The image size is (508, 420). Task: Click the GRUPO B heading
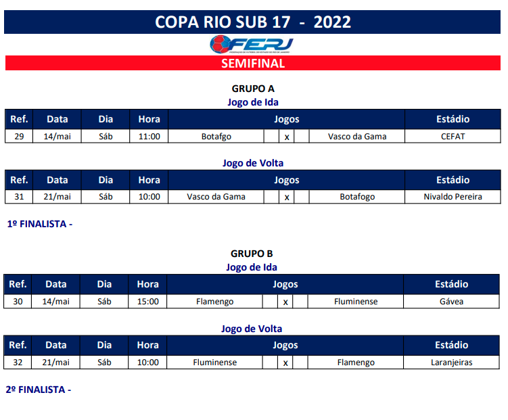(252, 254)
